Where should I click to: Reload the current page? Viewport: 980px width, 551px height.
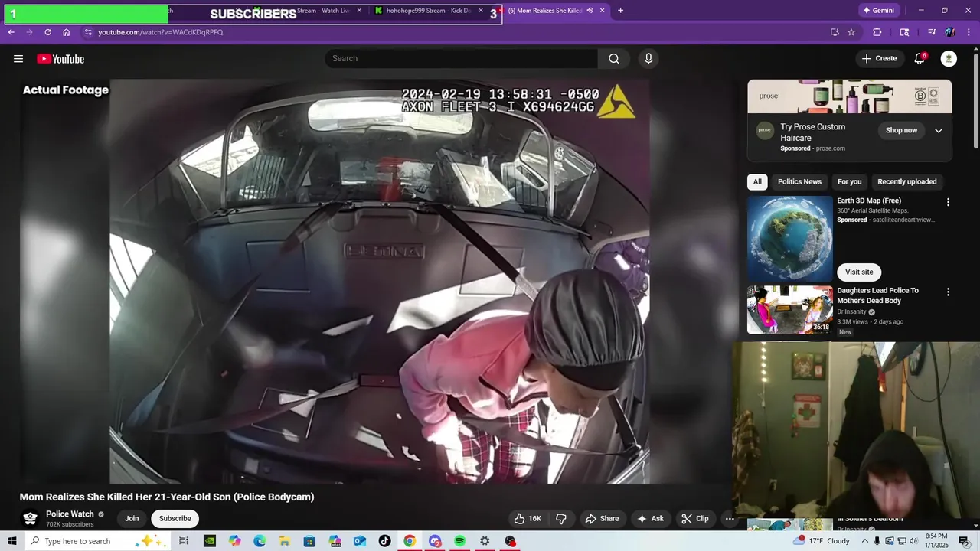click(x=47, y=32)
